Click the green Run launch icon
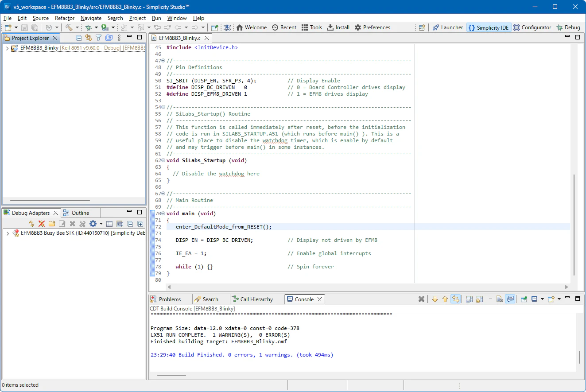The height and width of the screenshot is (392, 586). coord(105,27)
